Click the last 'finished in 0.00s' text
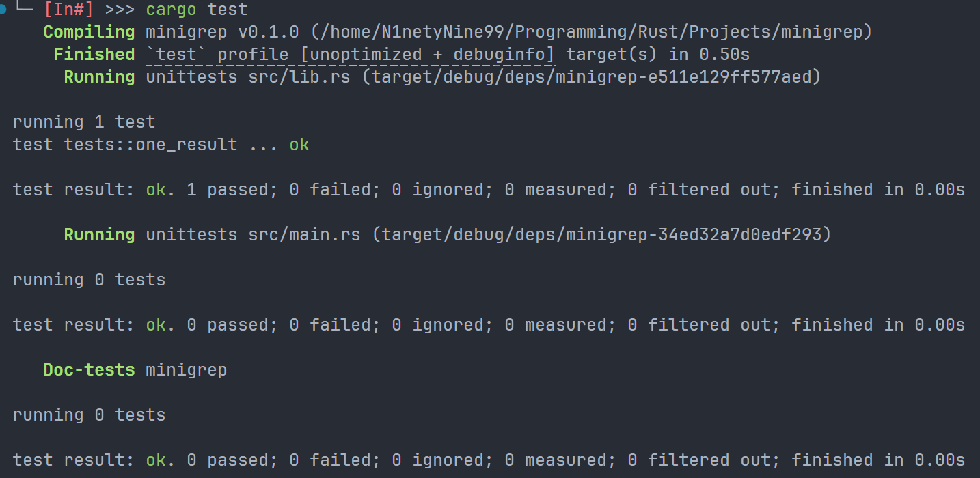Screen dimensions: 980x478 tap(878, 460)
